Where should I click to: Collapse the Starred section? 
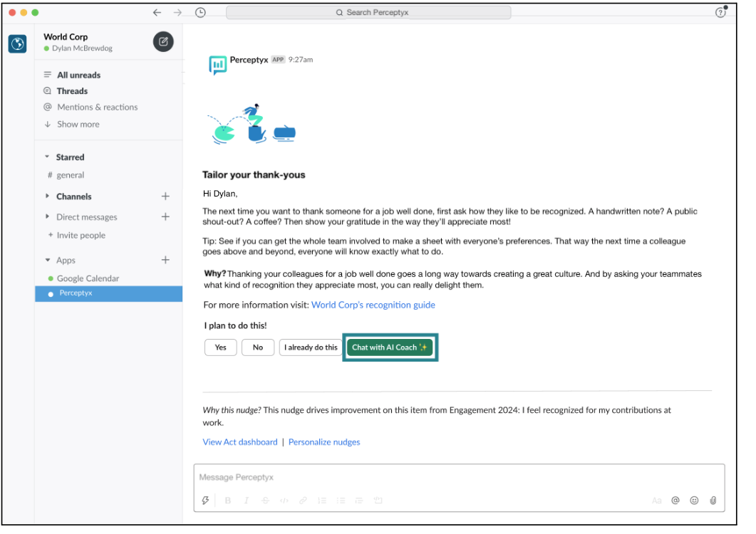(47, 157)
